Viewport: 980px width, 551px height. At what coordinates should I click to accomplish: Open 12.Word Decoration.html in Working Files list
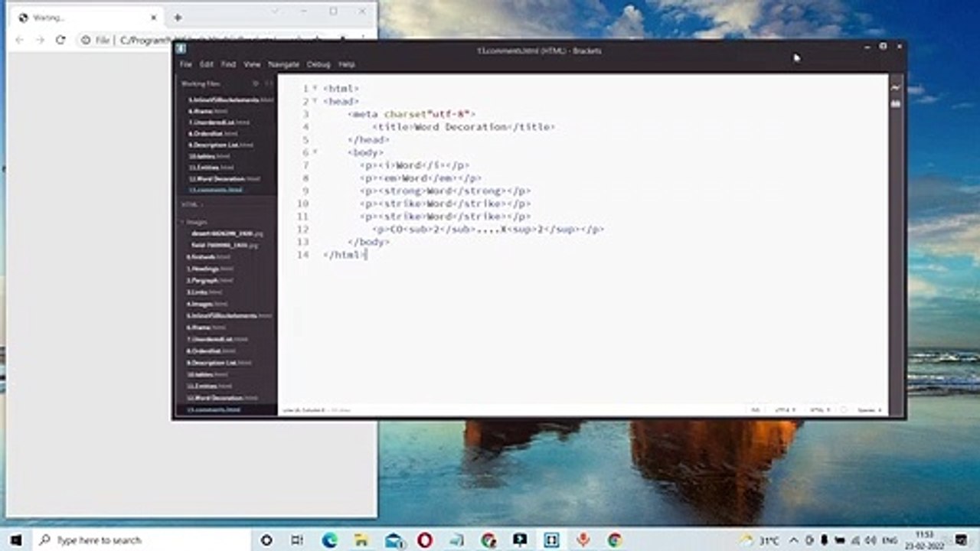pyautogui.click(x=224, y=178)
